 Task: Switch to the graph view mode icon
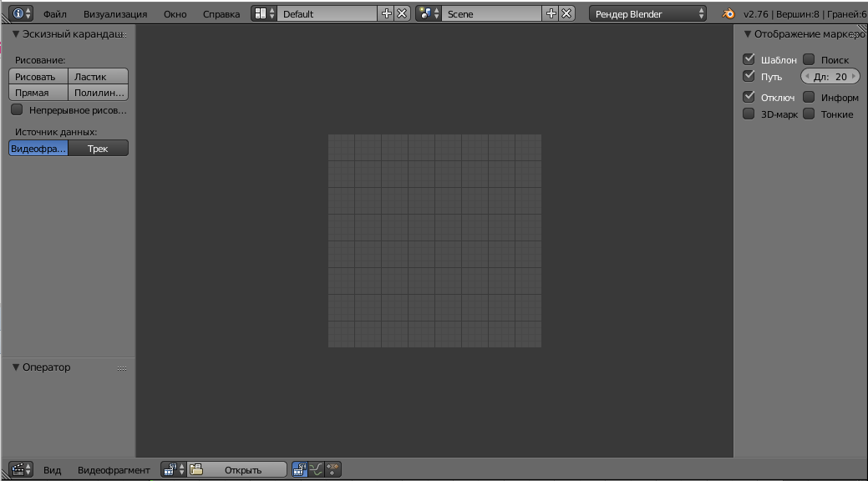pos(316,469)
